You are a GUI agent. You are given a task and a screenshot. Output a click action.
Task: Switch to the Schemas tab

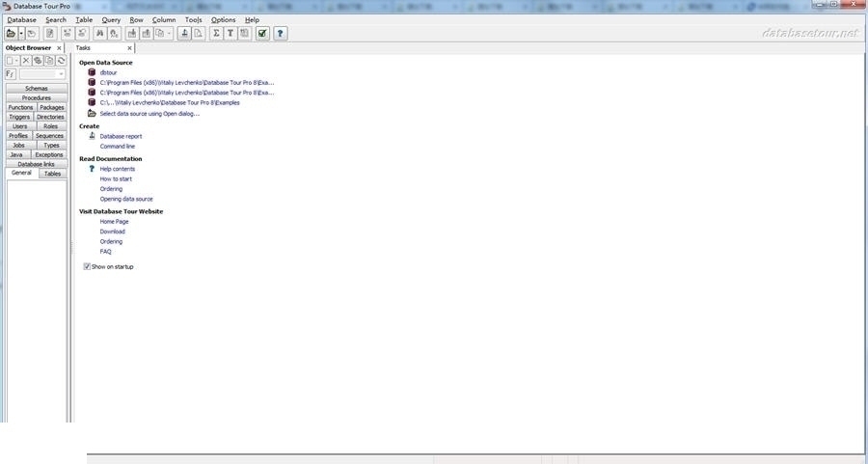[37, 88]
